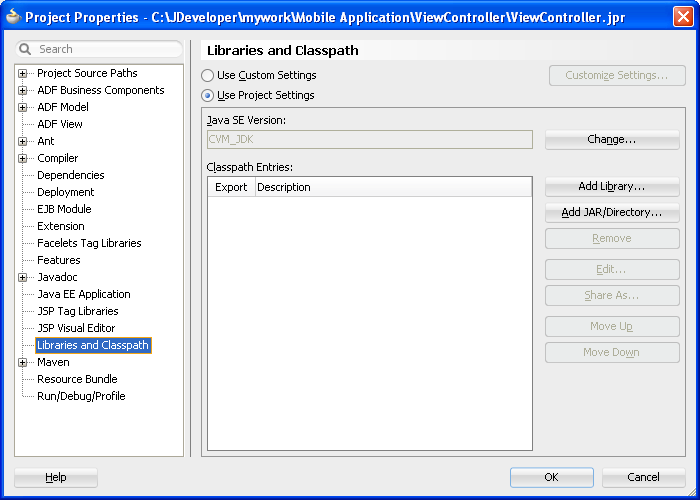This screenshot has height=500, width=700.
Task: Select Project Source Paths category
Action: [x=87, y=73]
